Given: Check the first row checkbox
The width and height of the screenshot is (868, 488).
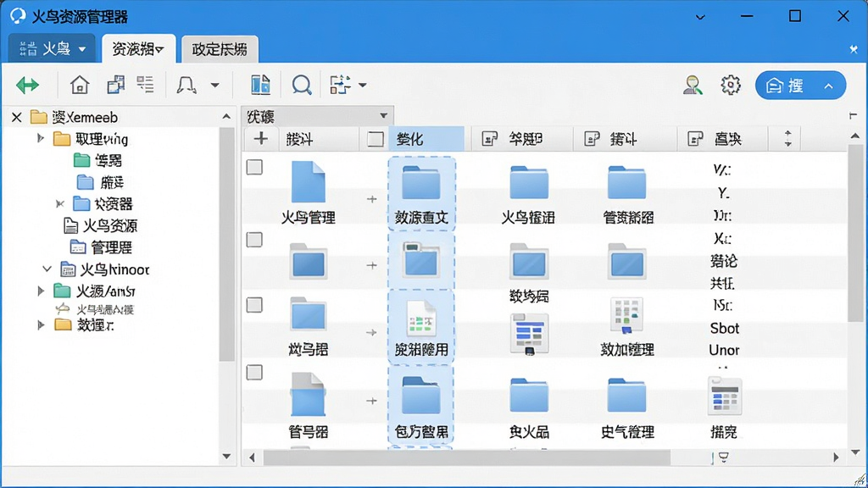Looking at the screenshot, I should 254,167.
